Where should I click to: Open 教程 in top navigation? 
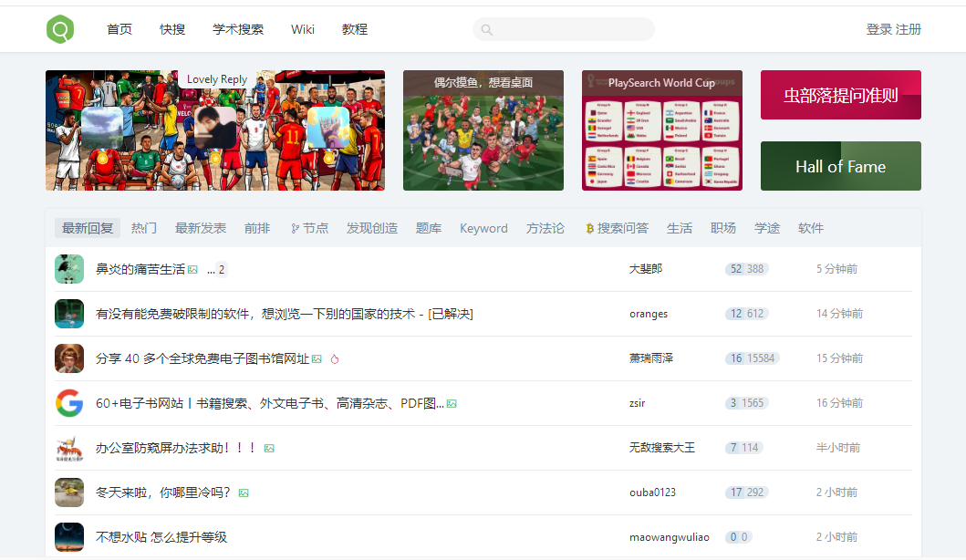tap(355, 29)
